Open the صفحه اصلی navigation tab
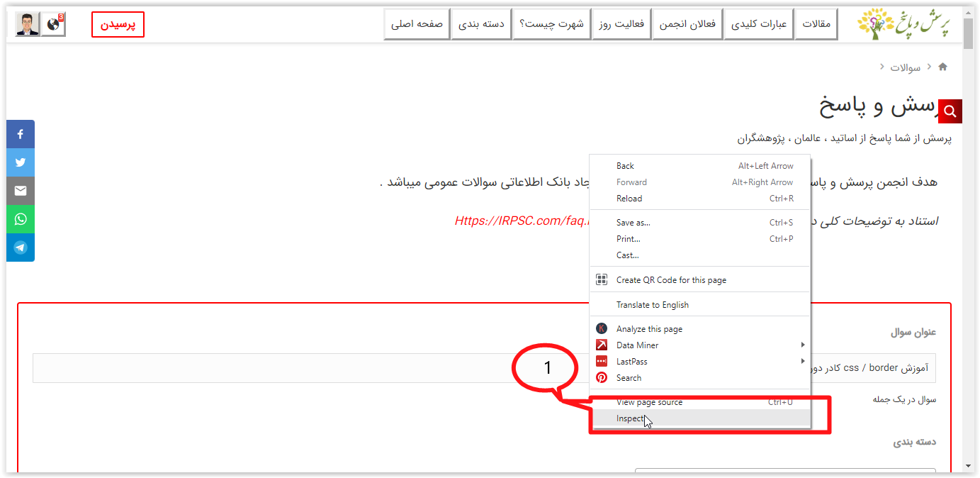 (x=417, y=24)
